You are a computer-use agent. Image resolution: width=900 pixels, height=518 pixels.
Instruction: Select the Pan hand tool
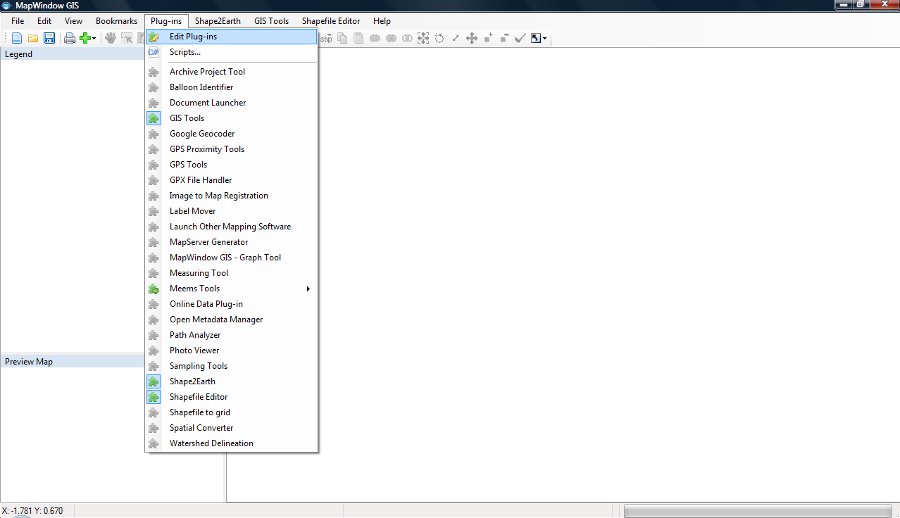[110, 38]
